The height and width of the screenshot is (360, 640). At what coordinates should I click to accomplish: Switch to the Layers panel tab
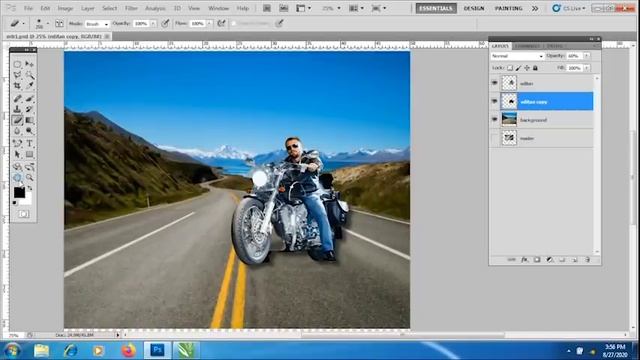point(500,46)
